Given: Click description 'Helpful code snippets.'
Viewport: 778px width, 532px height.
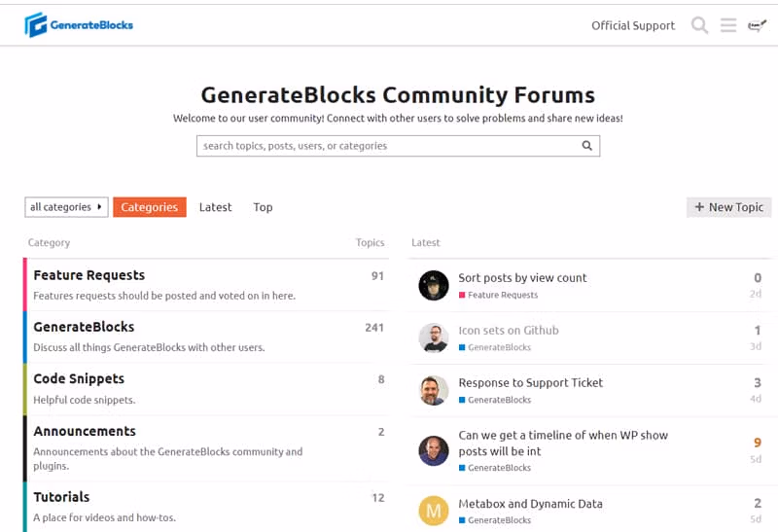Looking at the screenshot, I should pyautogui.click(x=85, y=400).
